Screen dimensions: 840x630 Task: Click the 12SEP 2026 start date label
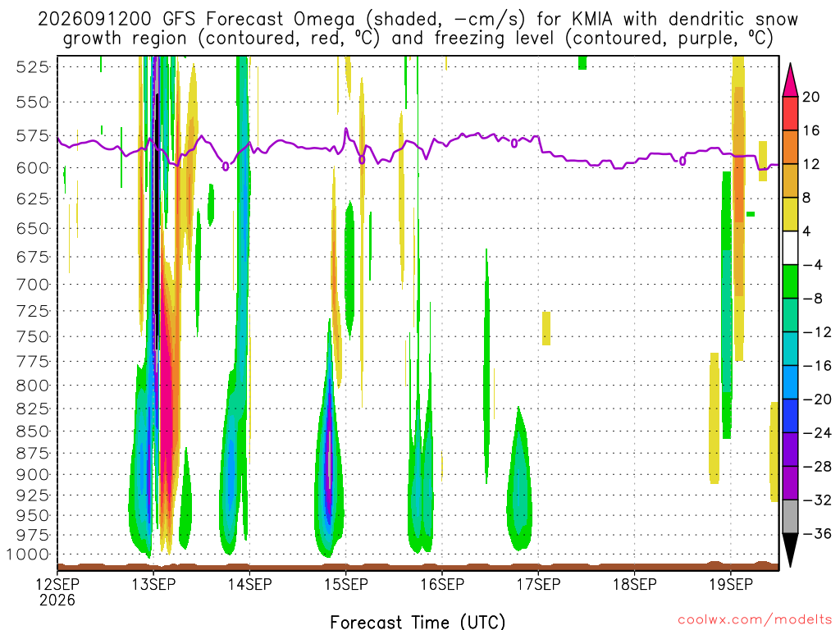pos(57,592)
